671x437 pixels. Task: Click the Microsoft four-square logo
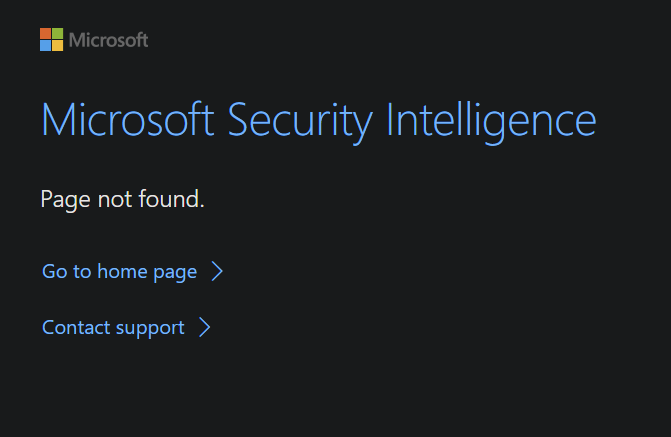coord(51,40)
